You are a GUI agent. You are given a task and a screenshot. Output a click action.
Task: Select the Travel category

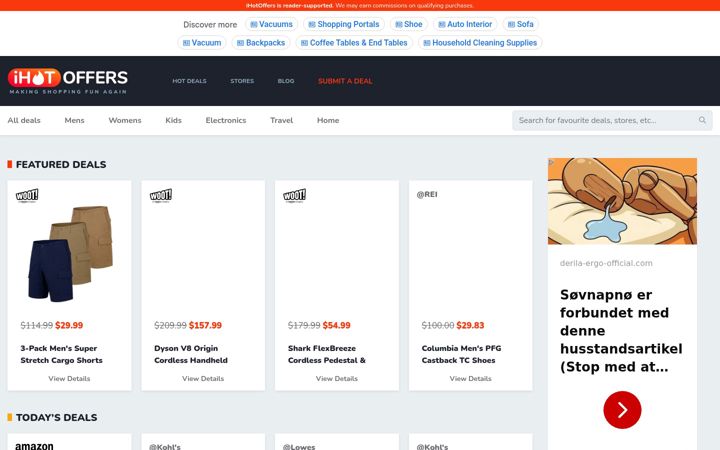point(281,120)
